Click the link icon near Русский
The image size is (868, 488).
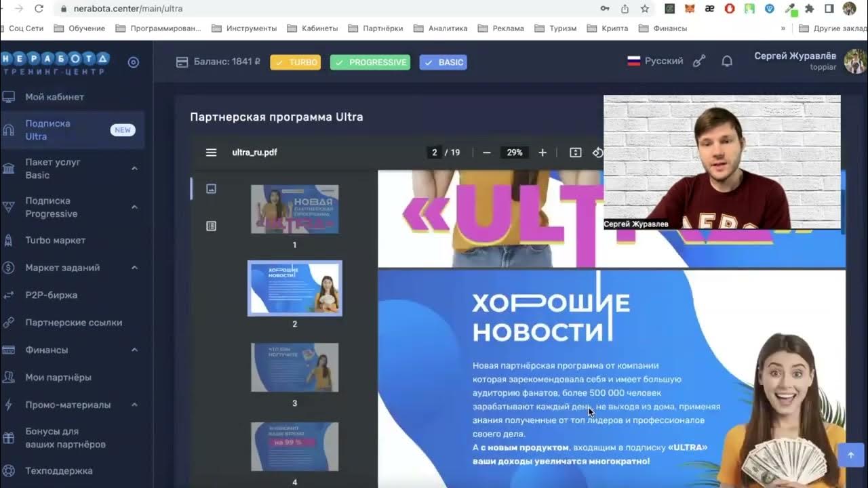pyautogui.click(x=699, y=62)
